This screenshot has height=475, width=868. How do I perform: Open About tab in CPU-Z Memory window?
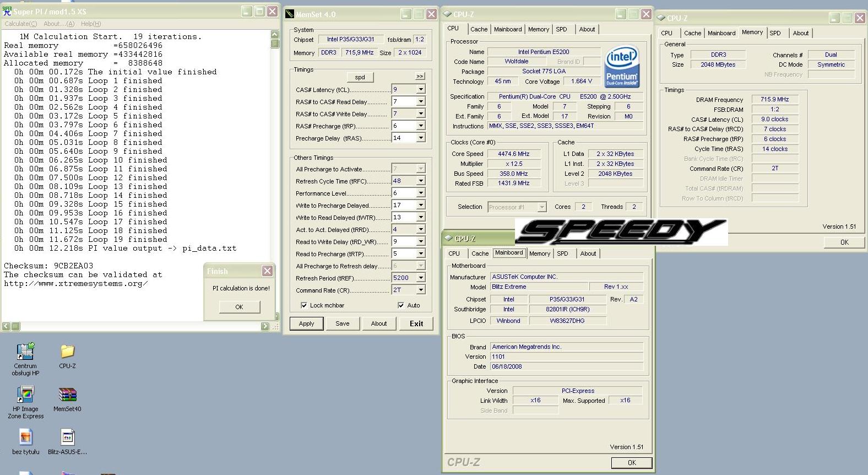[801, 33]
